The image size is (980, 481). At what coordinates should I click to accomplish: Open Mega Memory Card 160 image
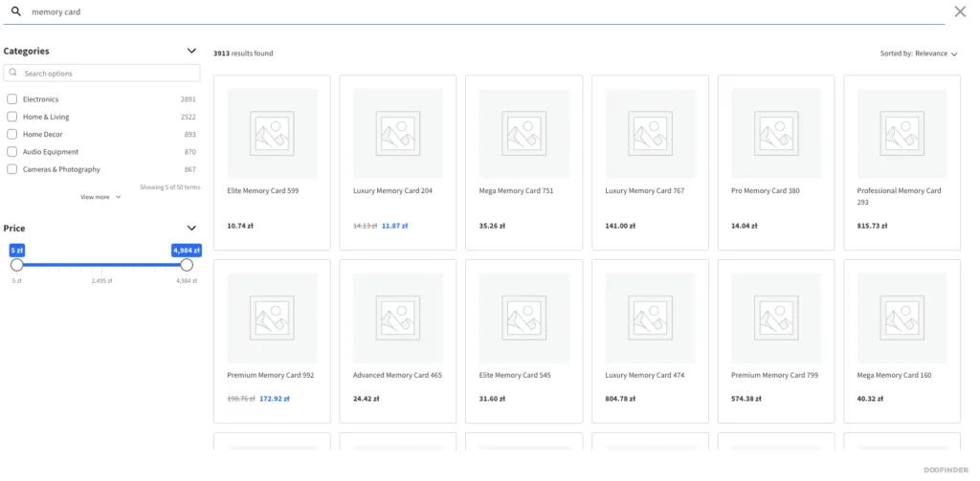[902, 318]
